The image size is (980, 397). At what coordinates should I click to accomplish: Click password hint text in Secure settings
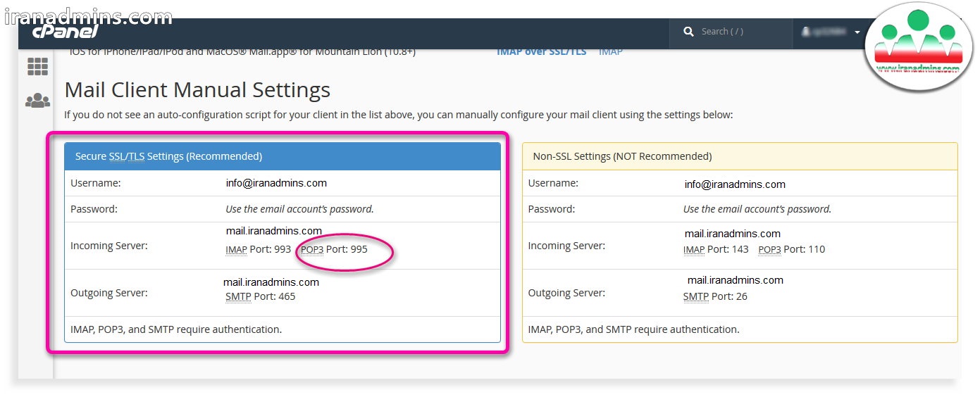(299, 209)
